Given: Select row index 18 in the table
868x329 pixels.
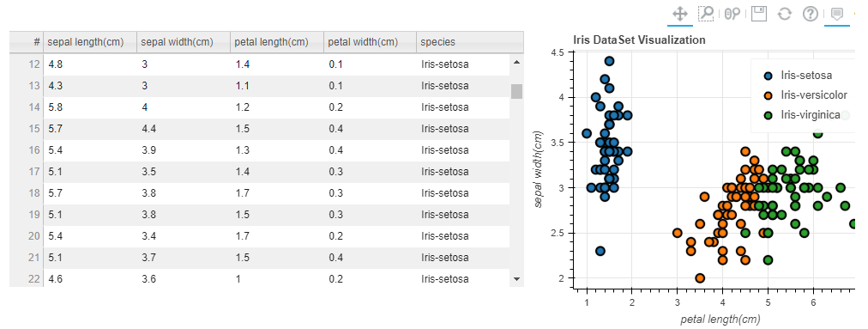Looking at the screenshot, I should pyautogui.click(x=27, y=193).
